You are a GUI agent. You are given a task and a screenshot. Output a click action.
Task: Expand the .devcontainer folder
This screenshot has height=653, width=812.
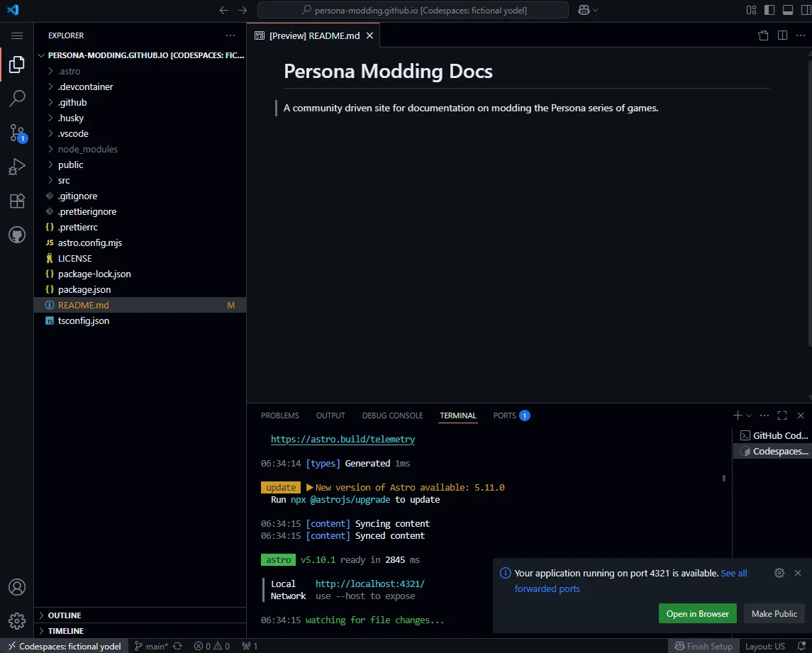(x=140, y=87)
